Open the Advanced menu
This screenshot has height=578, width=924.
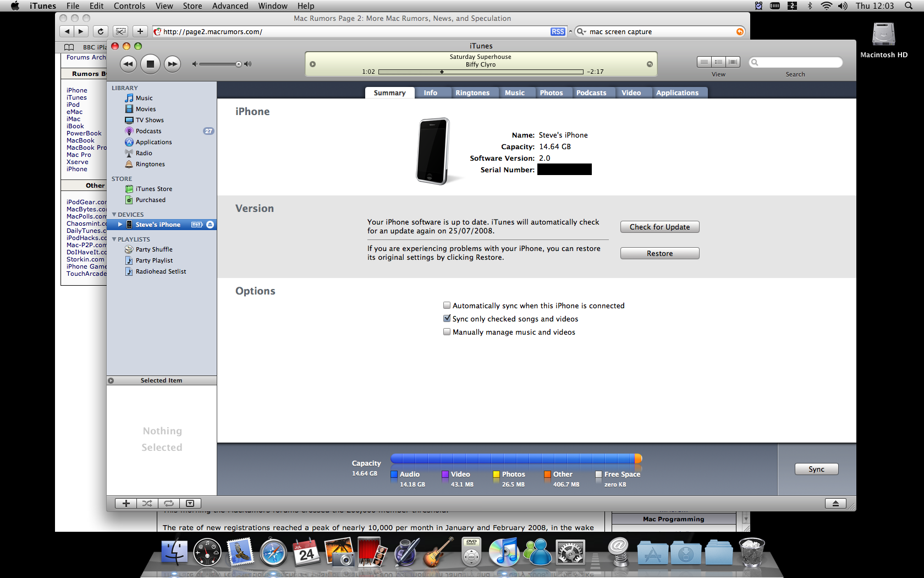coord(230,6)
